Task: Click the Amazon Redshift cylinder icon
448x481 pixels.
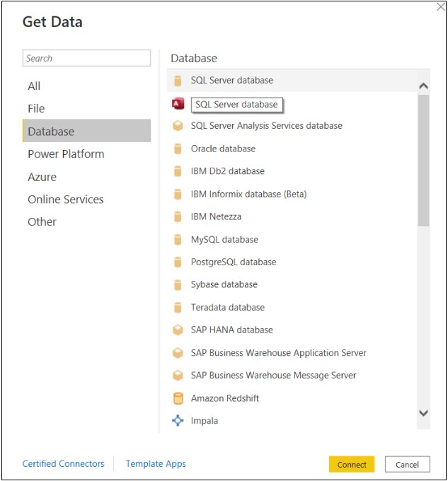Action: coord(178,398)
